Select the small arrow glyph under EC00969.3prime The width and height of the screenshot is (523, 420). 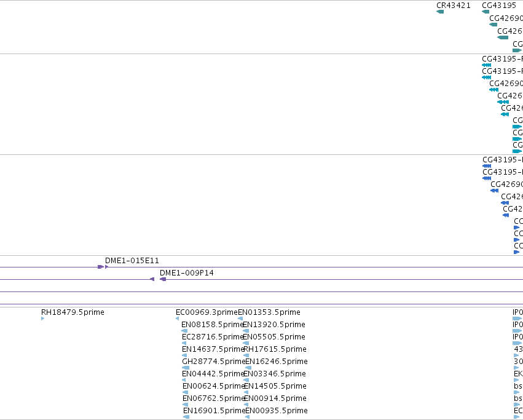[x=177, y=319]
